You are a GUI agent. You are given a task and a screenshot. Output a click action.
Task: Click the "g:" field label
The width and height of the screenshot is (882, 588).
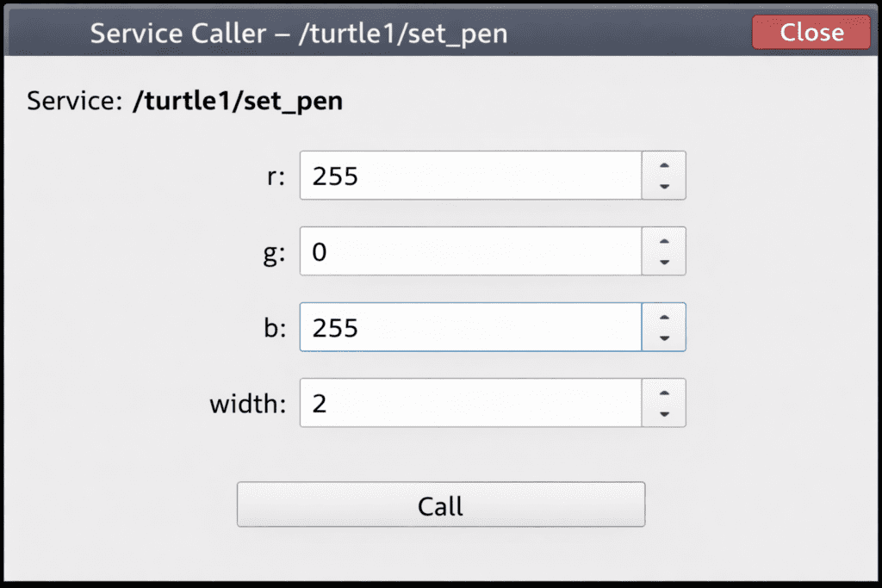[275, 252]
